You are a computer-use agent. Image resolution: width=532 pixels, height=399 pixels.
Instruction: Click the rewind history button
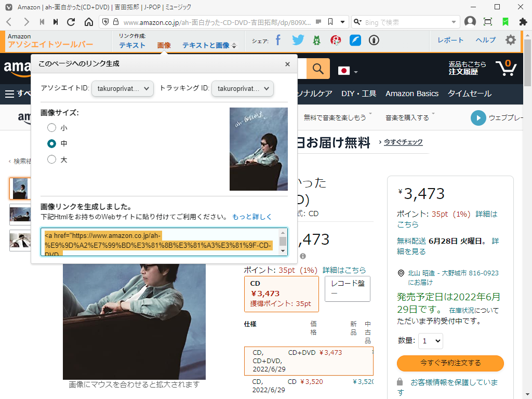click(42, 22)
